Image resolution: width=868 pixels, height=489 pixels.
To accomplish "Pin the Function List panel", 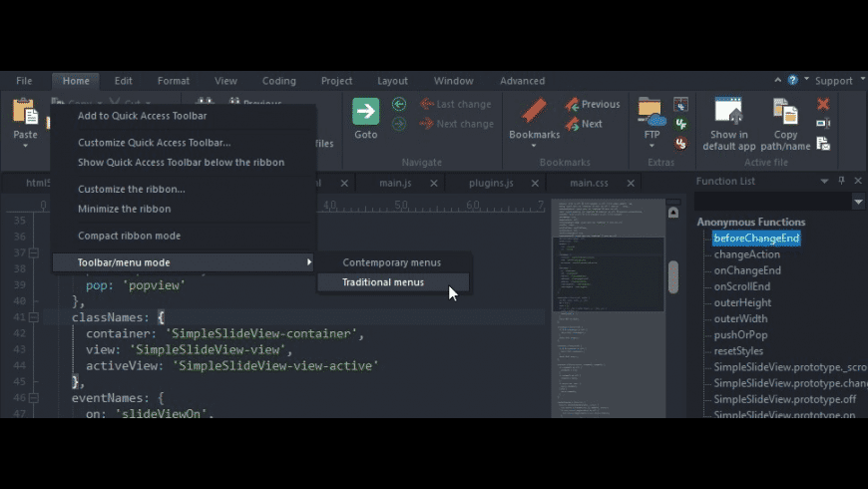I will click(x=841, y=181).
